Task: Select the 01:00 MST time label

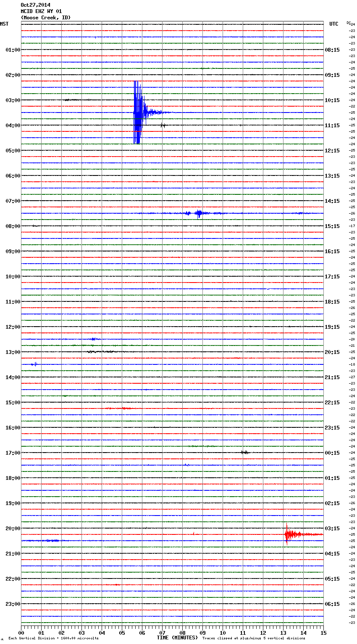Action: 13,50
